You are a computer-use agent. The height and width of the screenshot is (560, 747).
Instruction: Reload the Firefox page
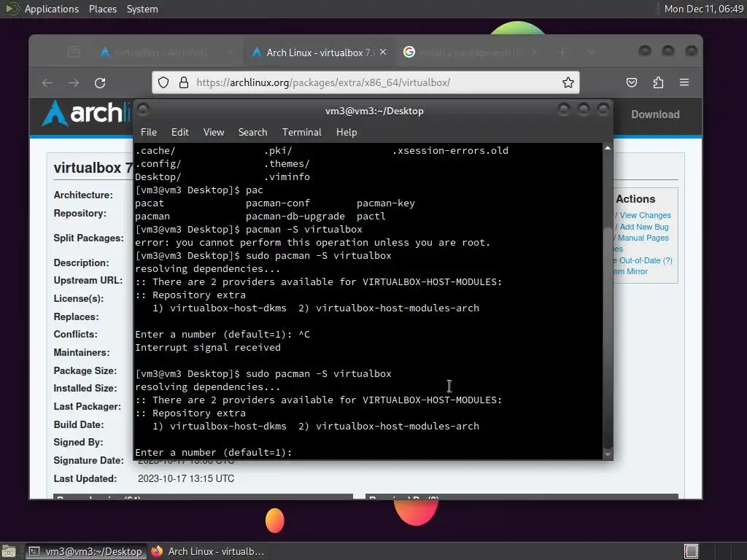(100, 83)
